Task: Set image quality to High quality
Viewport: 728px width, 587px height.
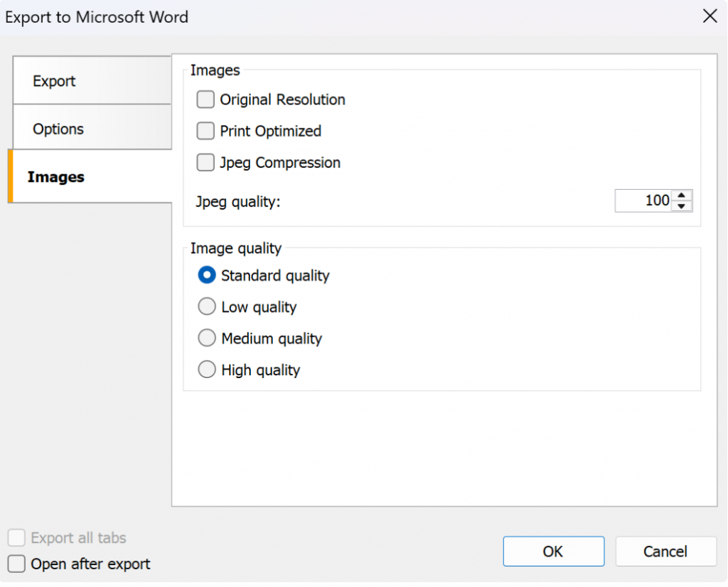Action: click(x=207, y=370)
